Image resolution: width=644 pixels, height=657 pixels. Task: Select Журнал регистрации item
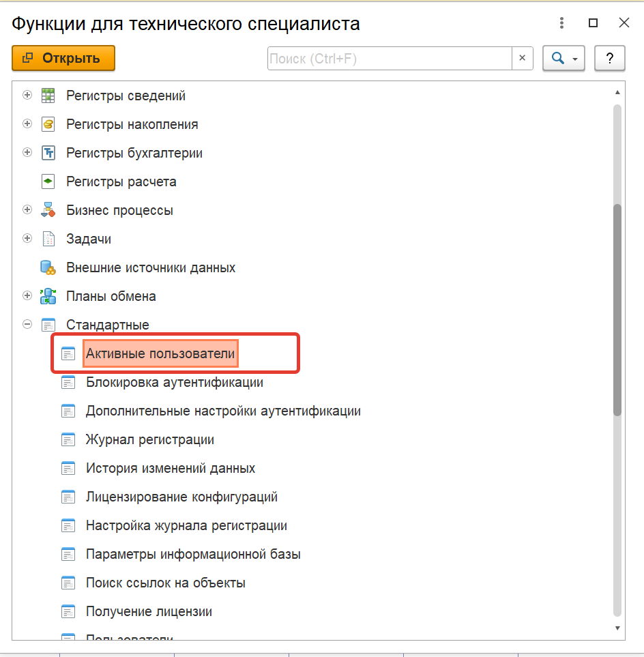(x=150, y=439)
